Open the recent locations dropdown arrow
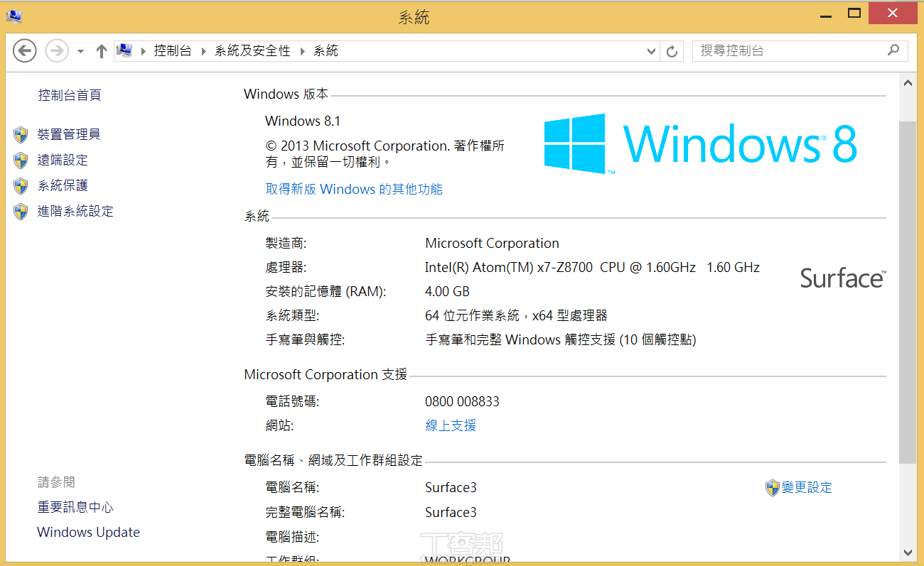 pos(80,51)
